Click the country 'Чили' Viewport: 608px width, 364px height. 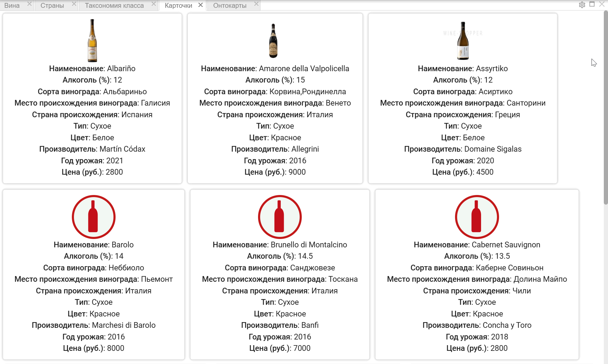pyautogui.click(x=522, y=291)
